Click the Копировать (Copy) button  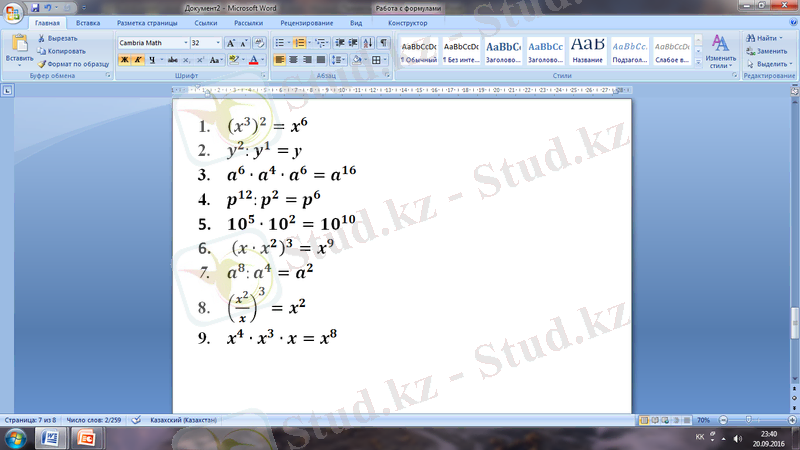62,50
